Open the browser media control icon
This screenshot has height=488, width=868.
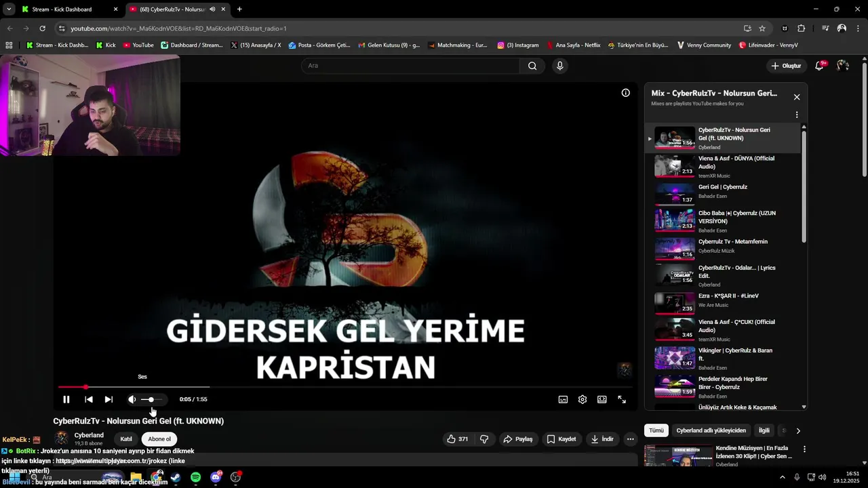coord(825,28)
